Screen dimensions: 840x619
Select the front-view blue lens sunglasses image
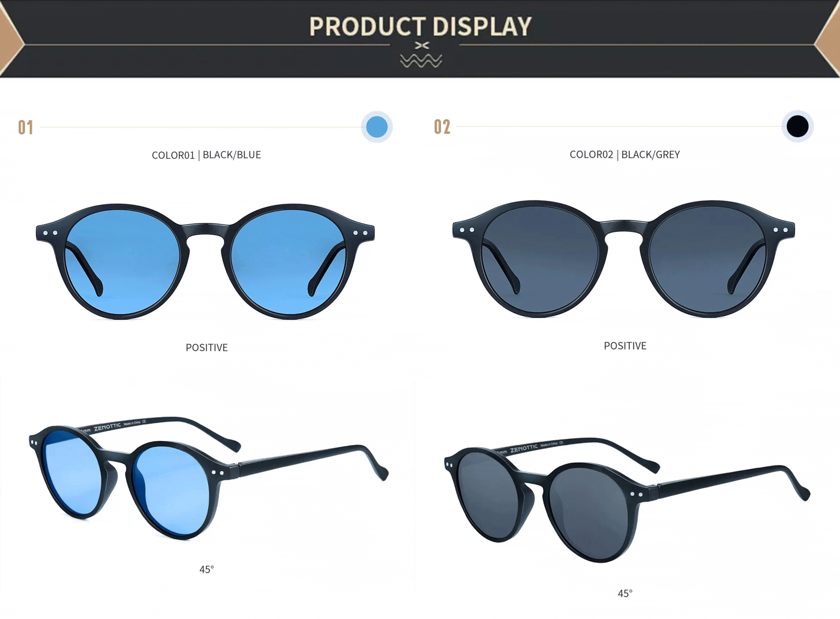coord(205,261)
